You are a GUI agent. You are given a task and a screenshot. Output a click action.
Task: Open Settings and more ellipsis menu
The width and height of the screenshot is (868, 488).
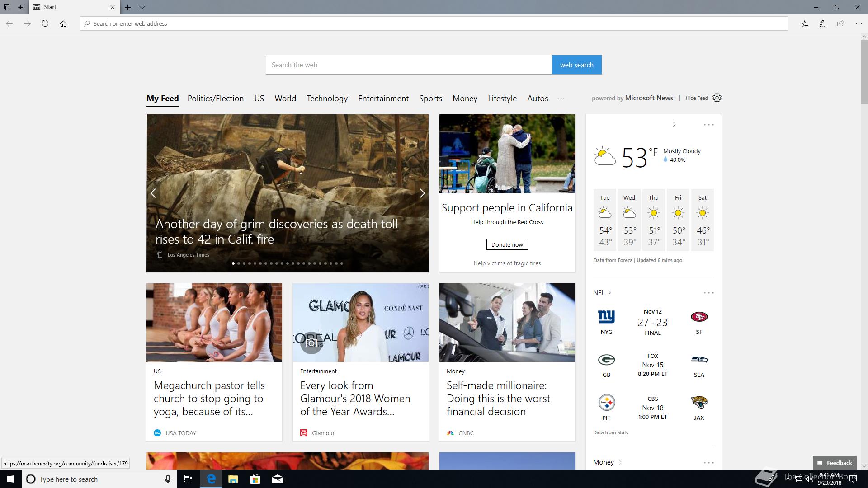tap(859, 23)
